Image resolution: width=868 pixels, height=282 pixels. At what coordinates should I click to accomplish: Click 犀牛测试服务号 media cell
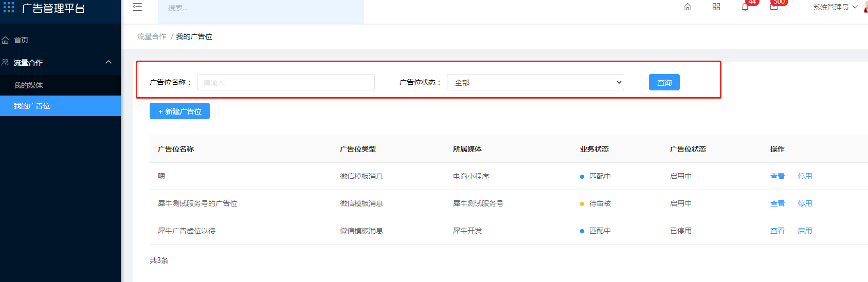click(478, 203)
